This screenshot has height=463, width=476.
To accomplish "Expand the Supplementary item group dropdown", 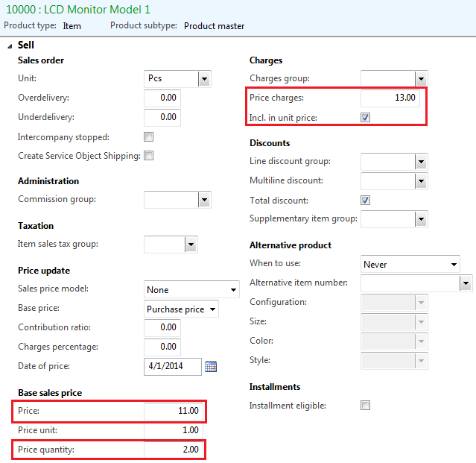I will tap(422, 219).
